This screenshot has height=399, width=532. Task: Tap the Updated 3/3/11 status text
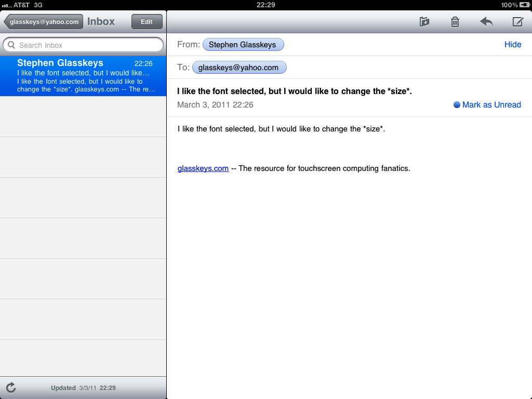pyautogui.click(x=83, y=388)
